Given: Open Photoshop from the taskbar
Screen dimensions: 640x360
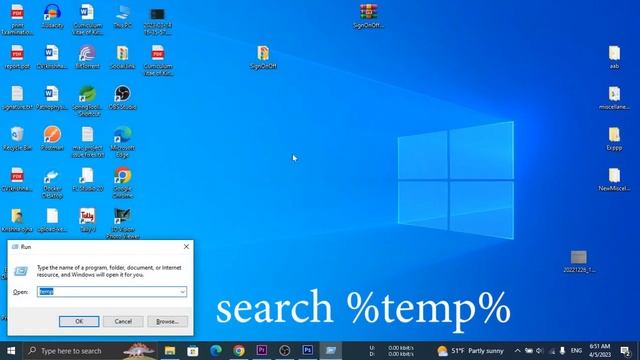Looking at the screenshot, I should tap(308, 350).
